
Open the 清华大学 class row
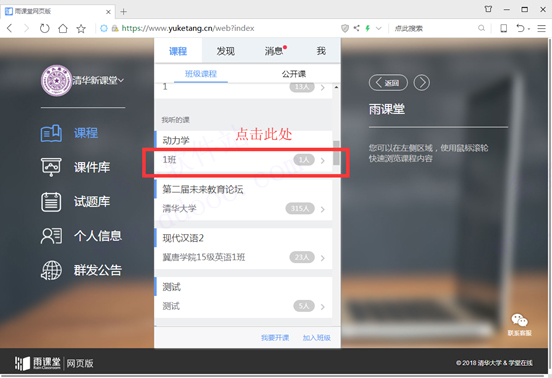click(x=243, y=209)
